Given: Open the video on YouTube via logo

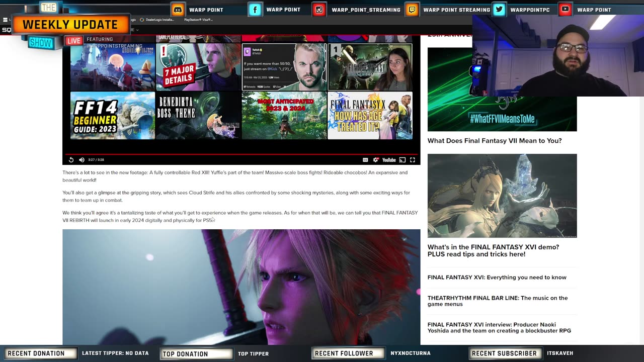Looking at the screenshot, I should [x=389, y=160].
